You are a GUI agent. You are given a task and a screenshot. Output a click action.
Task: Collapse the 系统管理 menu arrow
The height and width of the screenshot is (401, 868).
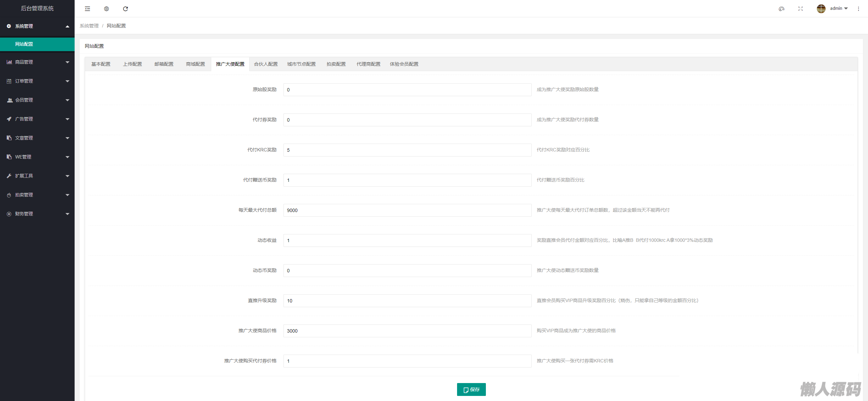tap(67, 26)
